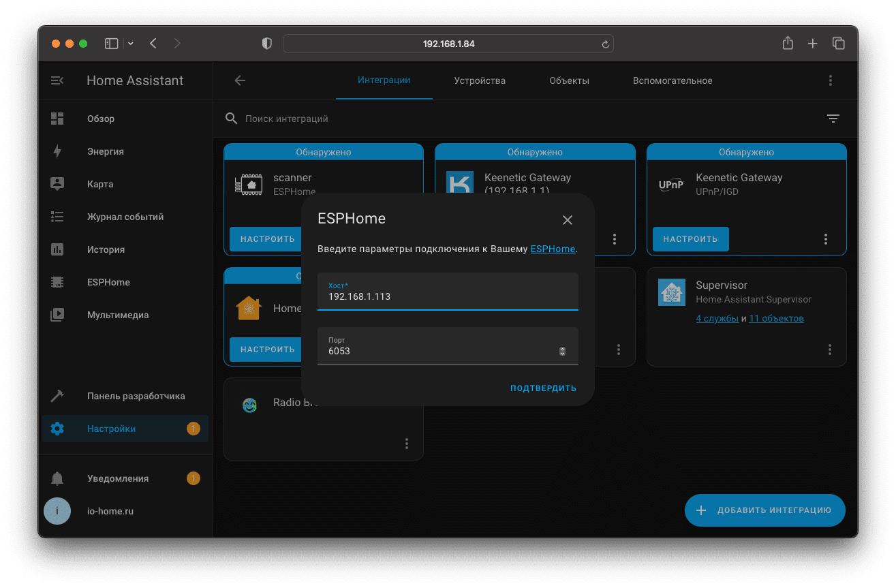Open overflow menu on UPnP Keenetic card
Image resolution: width=896 pixels, height=588 pixels.
(x=826, y=239)
